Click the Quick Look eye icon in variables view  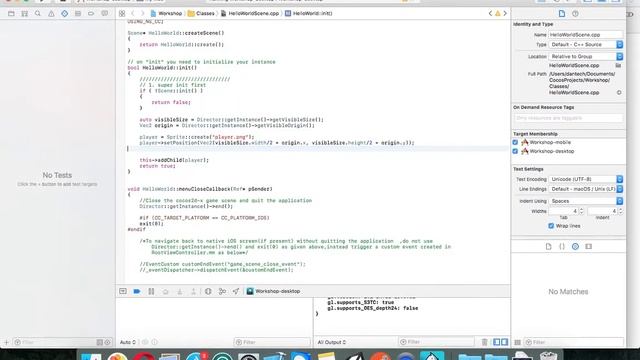pos(145,342)
